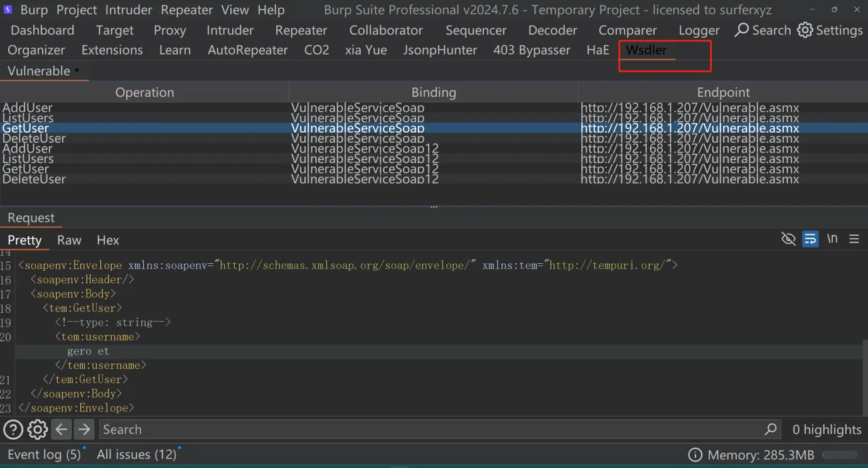Select ListUsers row with VulnerableServiceSoap12 binding
The width and height of the screenshot is (868, 468).
[x=434, y=159]
